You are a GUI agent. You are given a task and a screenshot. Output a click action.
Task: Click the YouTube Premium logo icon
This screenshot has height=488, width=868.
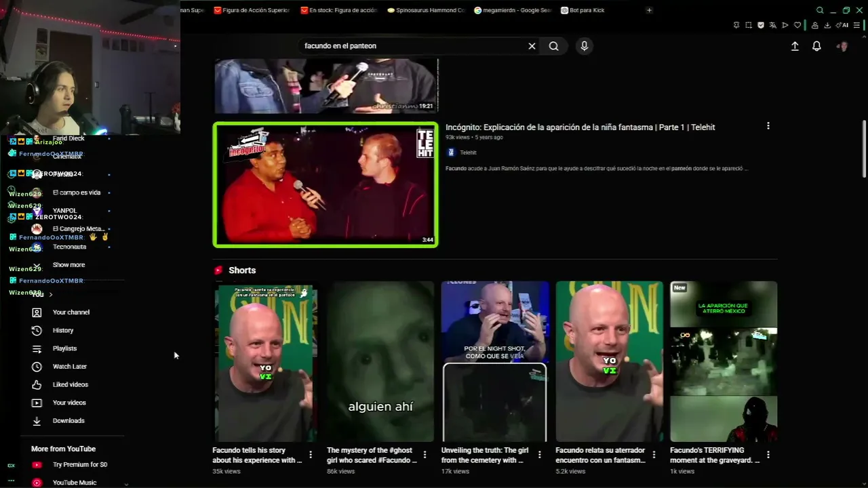[37, 465]
